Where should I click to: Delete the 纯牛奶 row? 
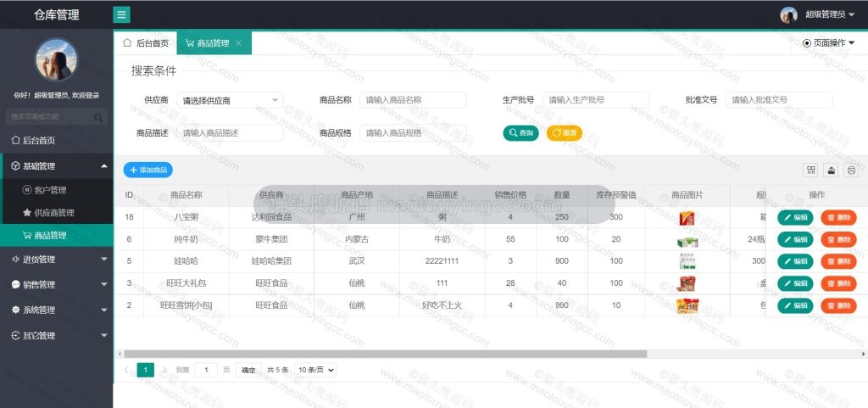pyautogui.click(x=838, y=240)
